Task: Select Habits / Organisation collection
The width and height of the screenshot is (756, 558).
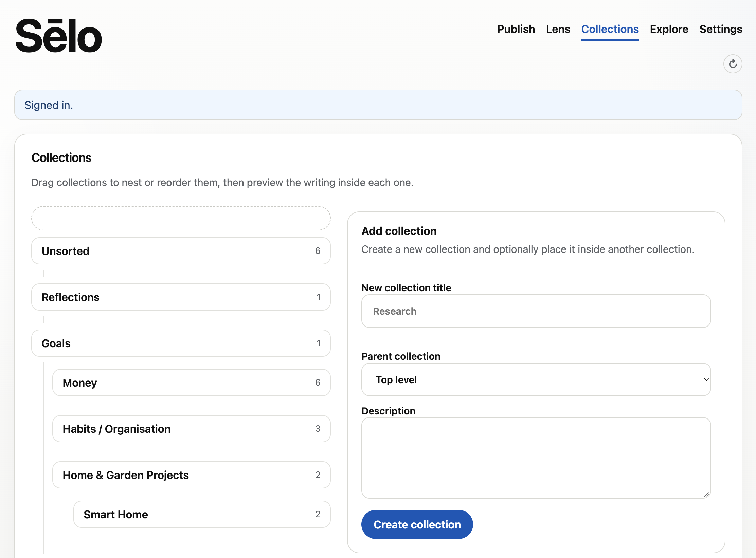Action: click(x=192, y=429)
